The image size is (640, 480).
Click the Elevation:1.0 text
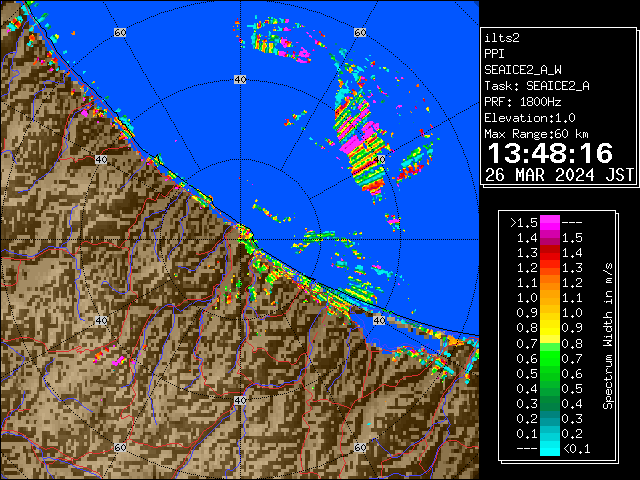click(530, 118)
